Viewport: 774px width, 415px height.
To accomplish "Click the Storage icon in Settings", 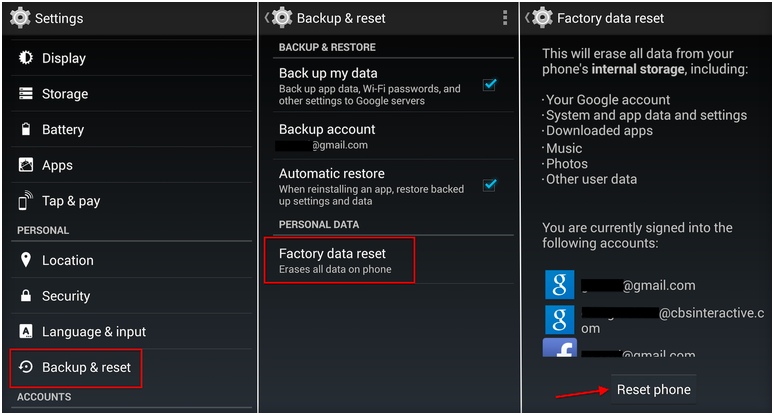I will point(25,94).
